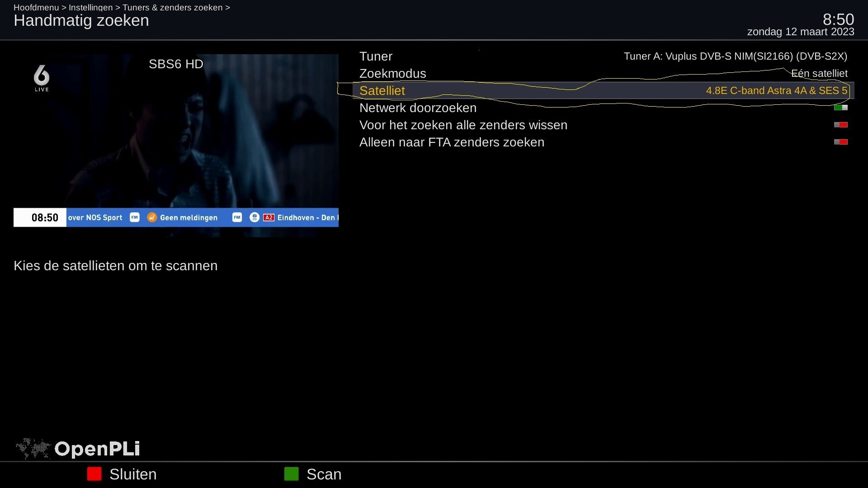Toggle Alleen naar FTA zenders zoeken
This screenshot has height=488, width=868.
pos(840,142)
